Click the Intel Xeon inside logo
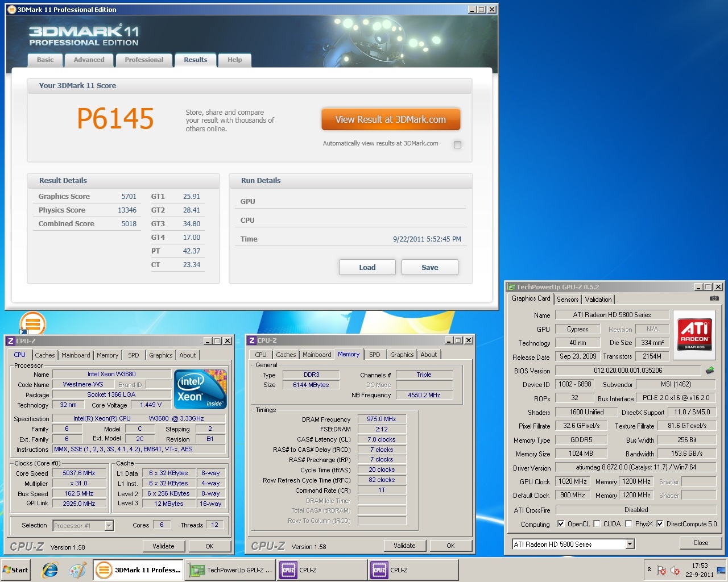The image size is (728, 582). point(201,389)
